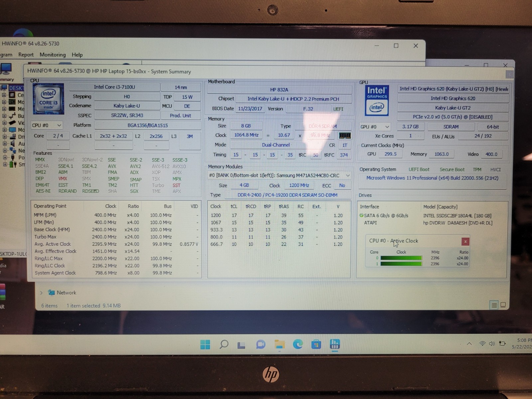Click the Intel Graphics logo
The width and height of the screenshot is (532, 399).
click(x=377, y=100)
